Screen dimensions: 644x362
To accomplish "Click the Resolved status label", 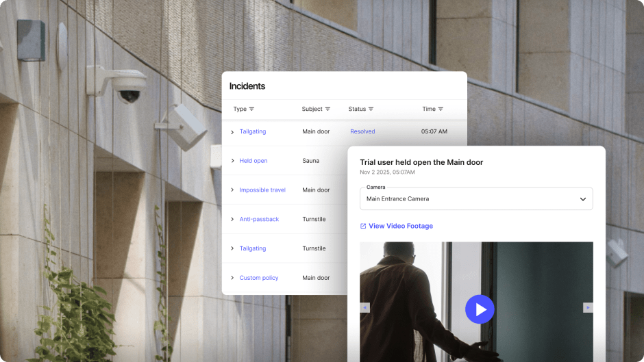I will point(362,131).
